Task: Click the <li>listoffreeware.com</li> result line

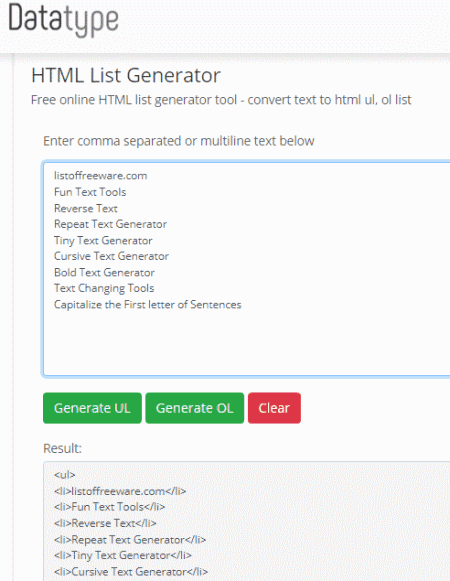Action: click(120, 491)
